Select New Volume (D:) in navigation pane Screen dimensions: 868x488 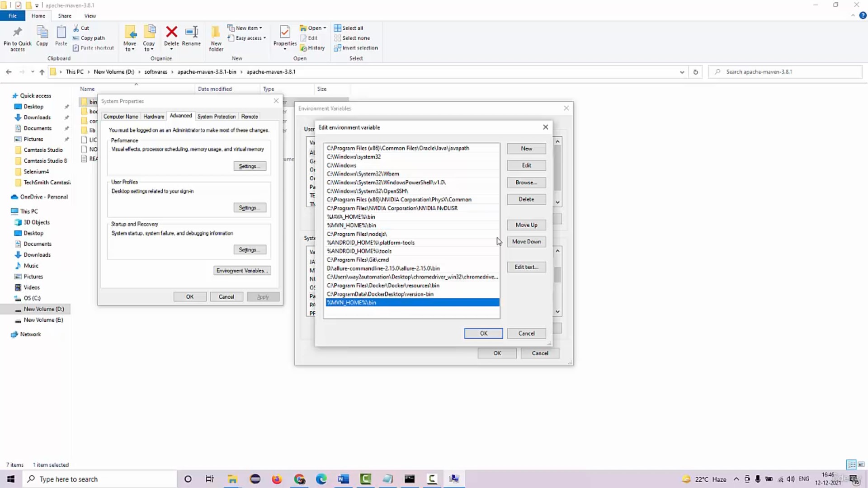[x=43, y=309]
